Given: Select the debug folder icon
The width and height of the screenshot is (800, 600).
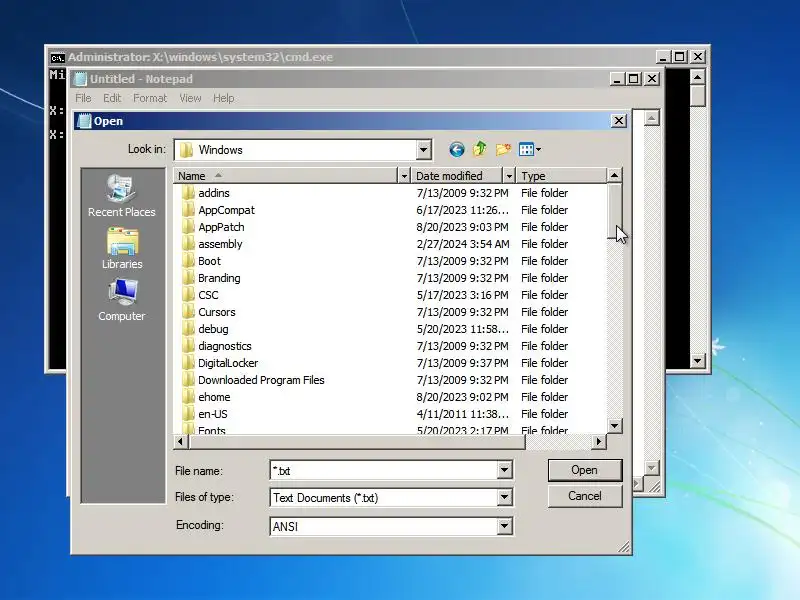Looking at the screenshot, I should tap(189, 329).
